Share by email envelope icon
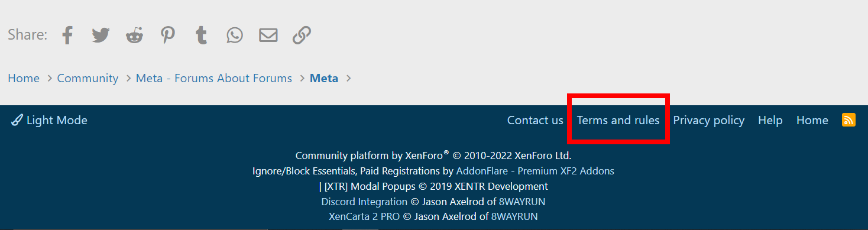This screenshot has width=868, height=230. coord(268,35)
